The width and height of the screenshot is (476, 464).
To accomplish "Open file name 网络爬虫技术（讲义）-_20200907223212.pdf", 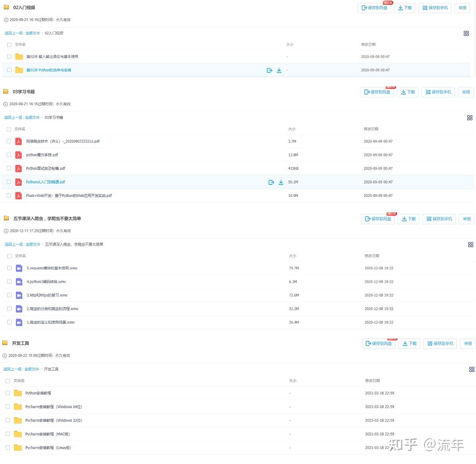I will tap(63, 141).
